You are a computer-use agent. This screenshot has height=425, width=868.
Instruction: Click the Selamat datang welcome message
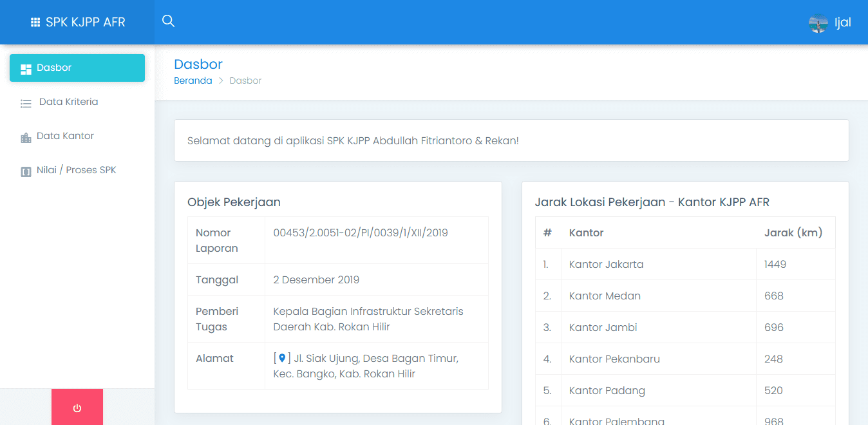(353, 140)
